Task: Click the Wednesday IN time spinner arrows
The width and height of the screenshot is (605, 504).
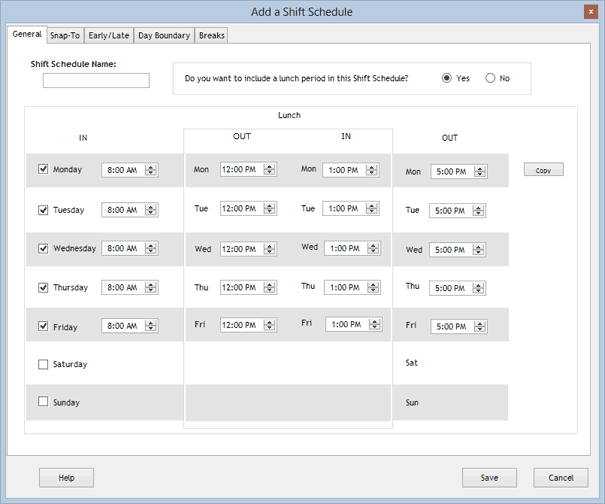Action: coord(150,248)
